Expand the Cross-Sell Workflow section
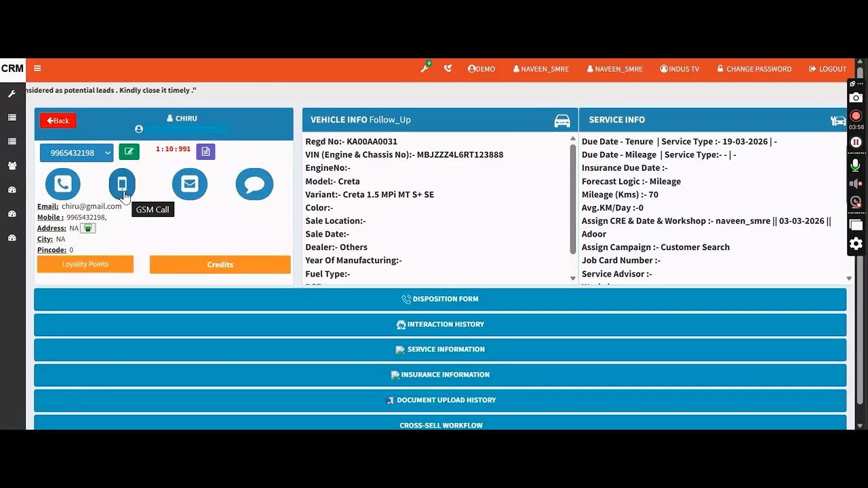Image resolution: width=868 pixels, height=488 pixels. click(x=440, y=422)
